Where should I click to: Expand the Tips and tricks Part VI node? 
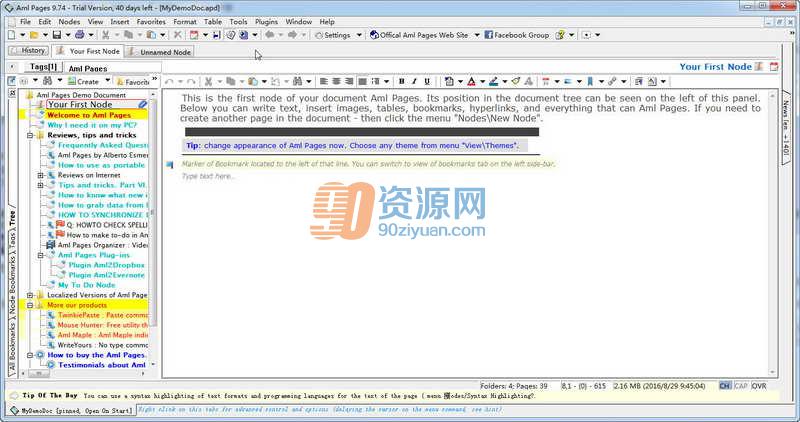click(41, 185)
